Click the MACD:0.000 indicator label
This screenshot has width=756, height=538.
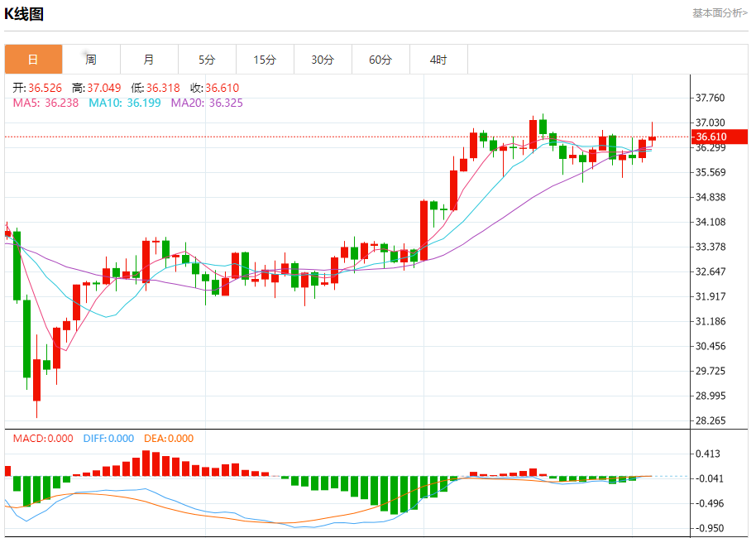click(43, 438)
